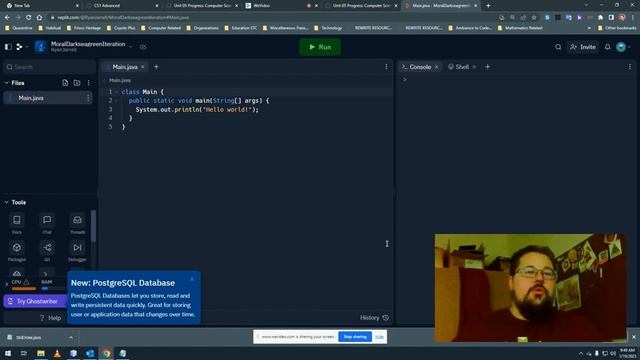640x360 pixels.
Task: Open the Docs tool
Action: click(17, 224)
